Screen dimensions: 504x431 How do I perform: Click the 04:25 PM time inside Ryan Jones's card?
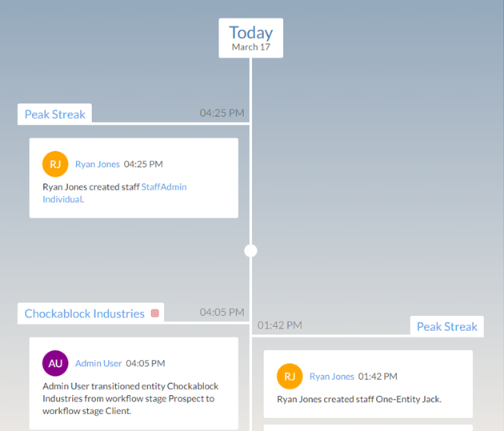[x=143, y=164]
